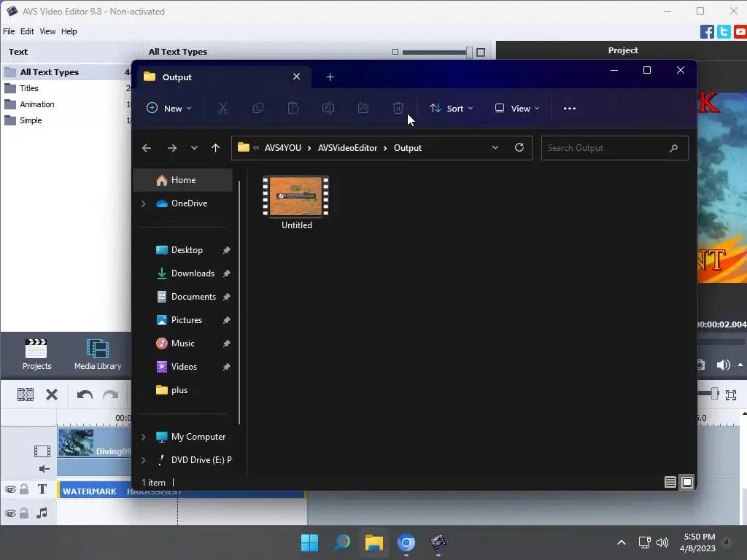Switch to details view in Explorer status bar
This screenshot has width=747, height=560.
(670, 483)
